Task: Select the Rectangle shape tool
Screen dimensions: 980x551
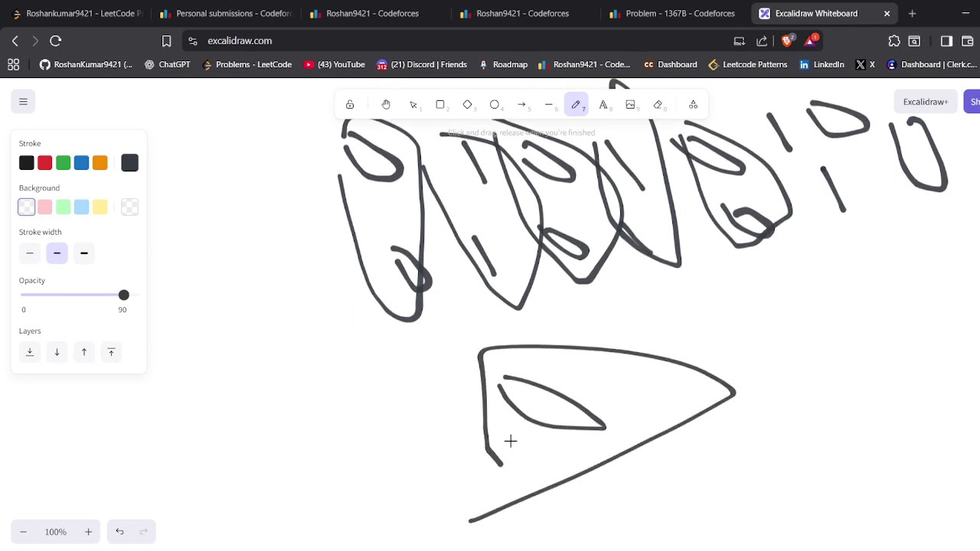Action: coord(440,105)
